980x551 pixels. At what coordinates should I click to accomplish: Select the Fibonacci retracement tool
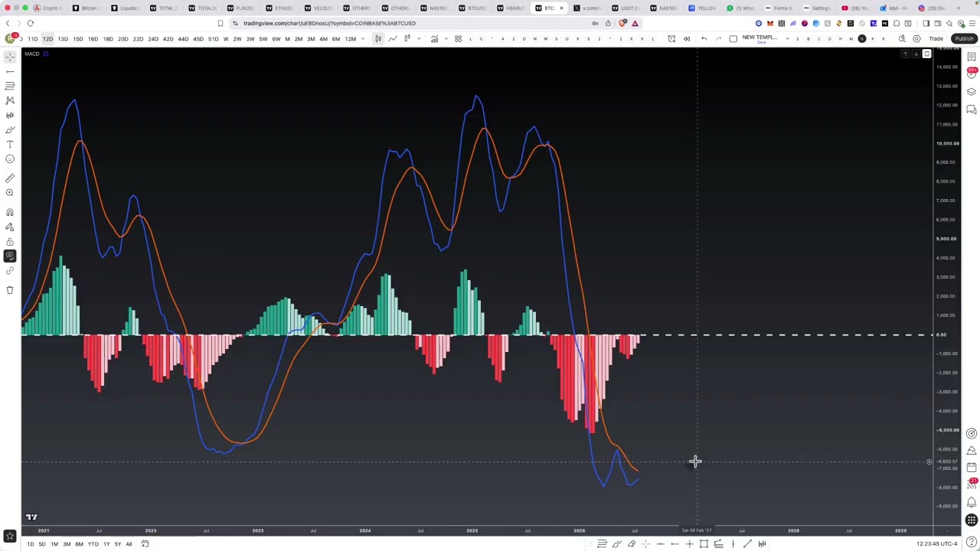pos(10,86)
